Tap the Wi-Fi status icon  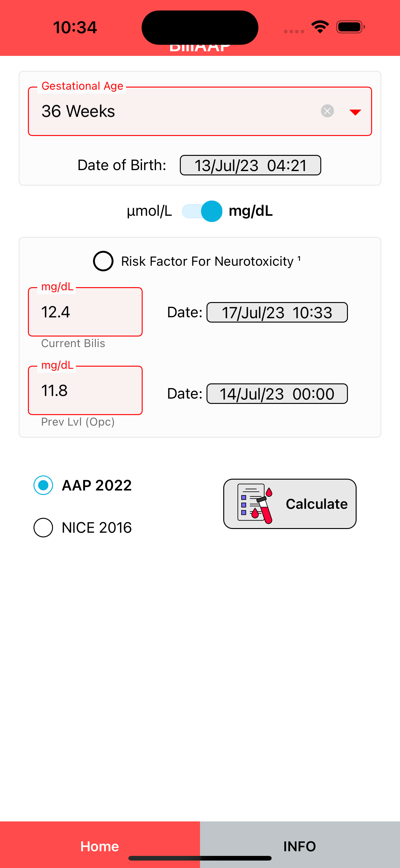320,27
